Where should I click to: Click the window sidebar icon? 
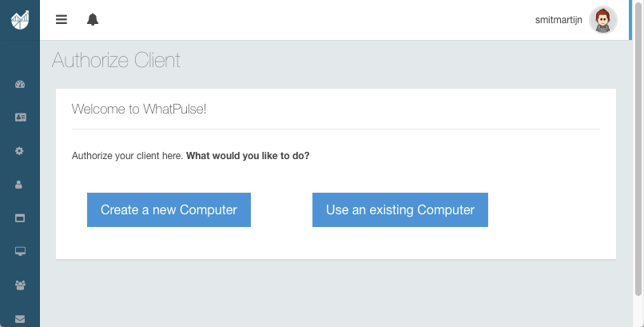20,217
